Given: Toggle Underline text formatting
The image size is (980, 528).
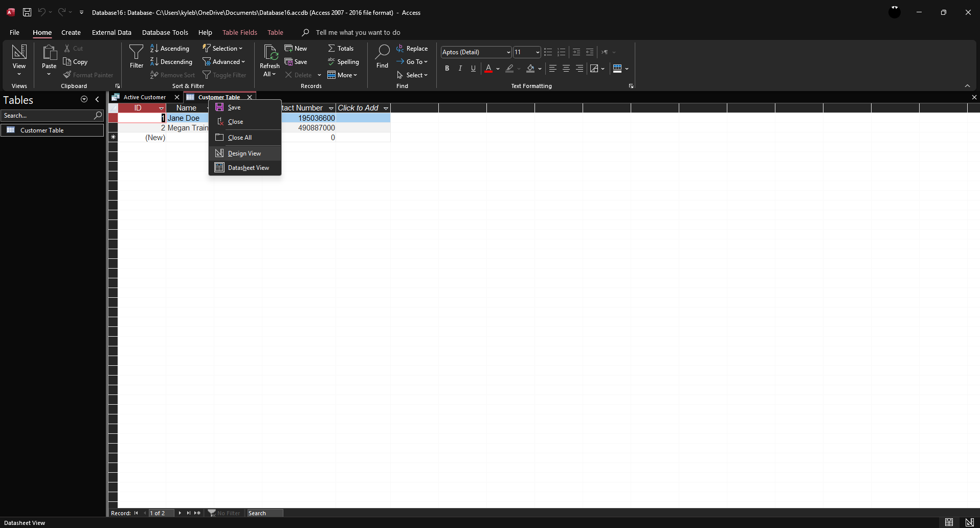Looking at the screenshot, I should [473, 69].
